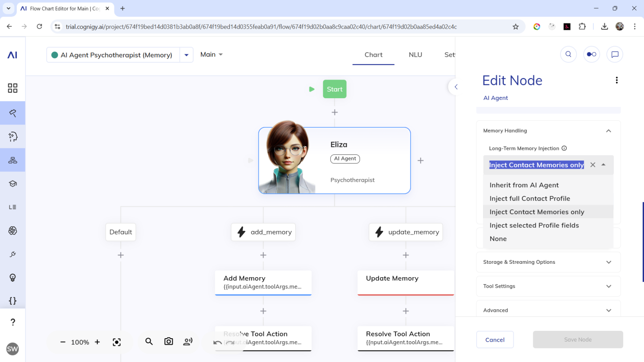Expand the Storage & Streaming Options section
Viewport: 644px width, 362px height.
coord(548,262)
